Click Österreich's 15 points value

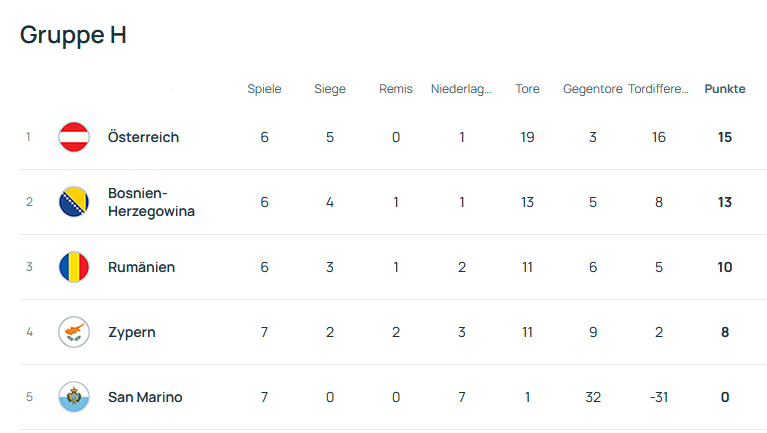pos(725,137)
